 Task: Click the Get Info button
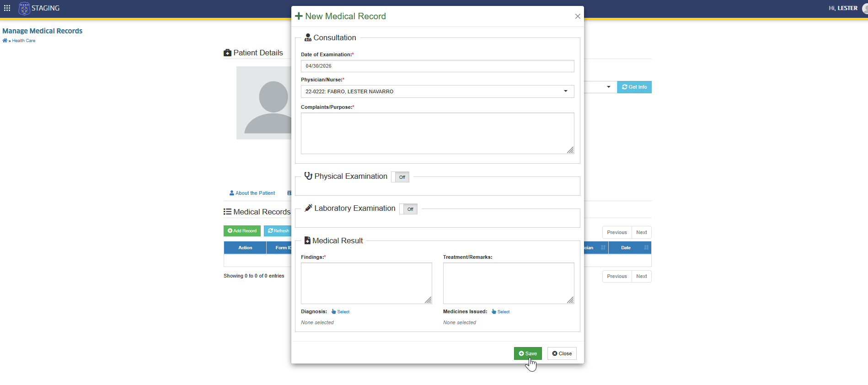(634, 87)
